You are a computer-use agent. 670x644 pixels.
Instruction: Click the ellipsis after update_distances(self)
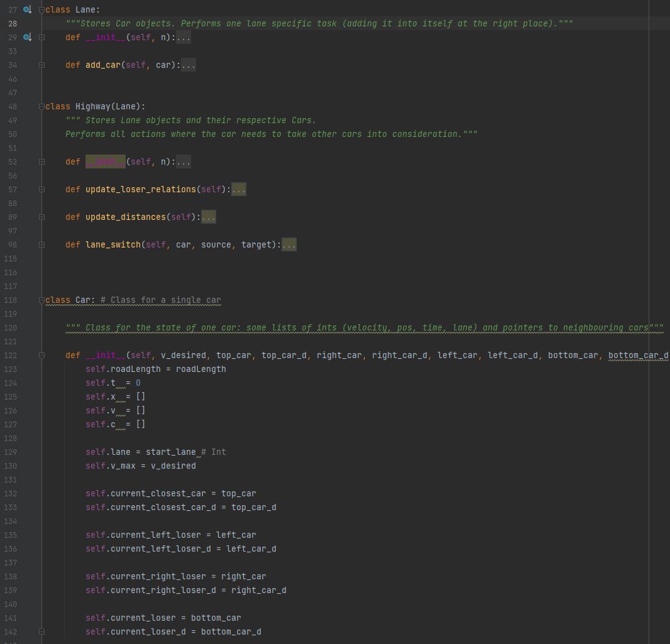[208, 217]
